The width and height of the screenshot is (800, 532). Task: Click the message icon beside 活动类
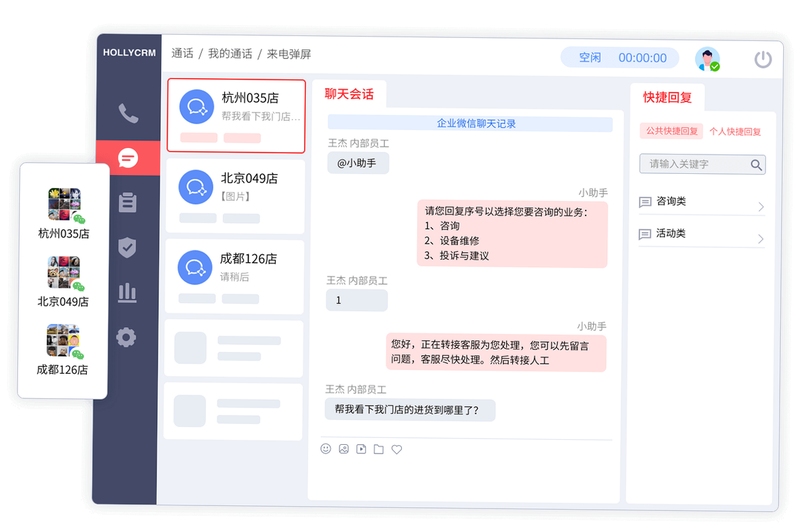645,234
